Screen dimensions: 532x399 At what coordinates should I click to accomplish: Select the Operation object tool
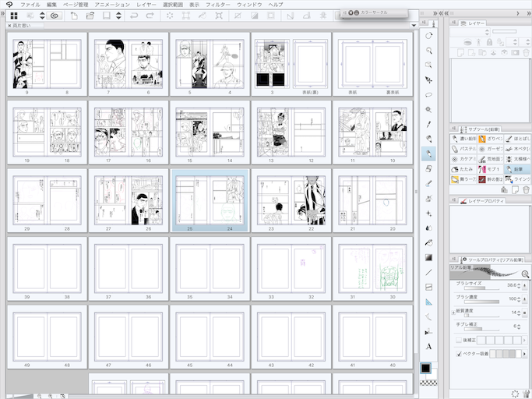[x=429, y=65]
